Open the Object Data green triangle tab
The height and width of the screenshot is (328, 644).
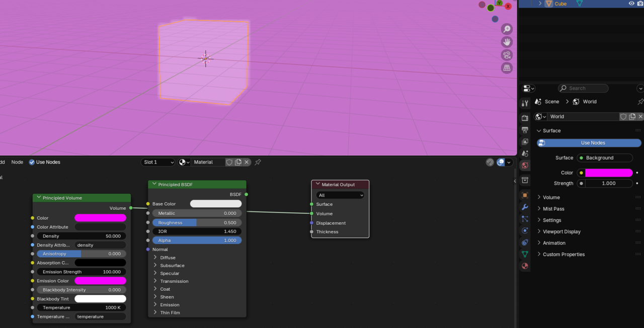pos(525,254)
